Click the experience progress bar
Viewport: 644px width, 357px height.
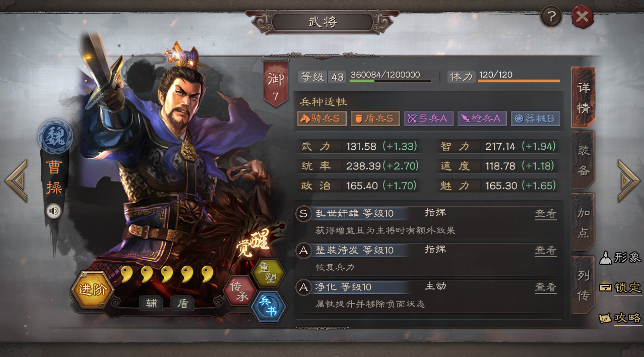391,80
